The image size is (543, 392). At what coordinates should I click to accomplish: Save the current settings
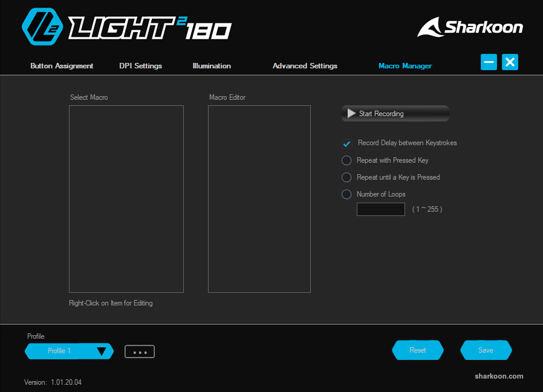coord(486,350)
